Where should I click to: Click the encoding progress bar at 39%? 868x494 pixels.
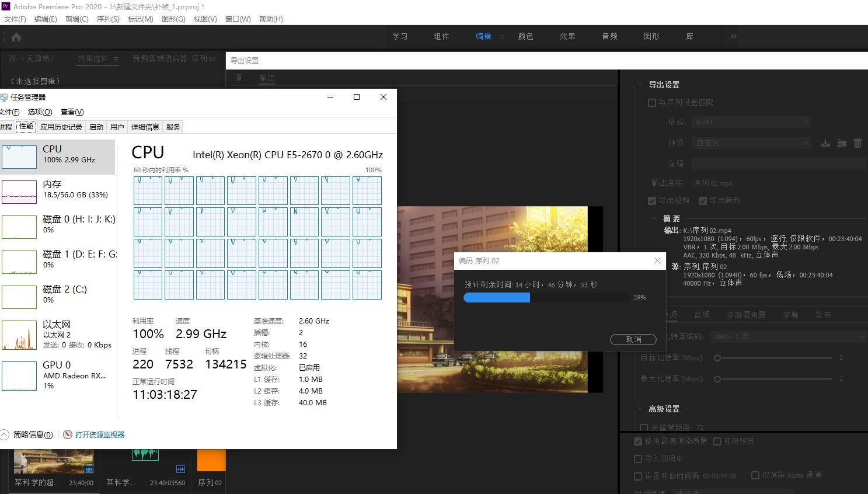pos(546,297)
